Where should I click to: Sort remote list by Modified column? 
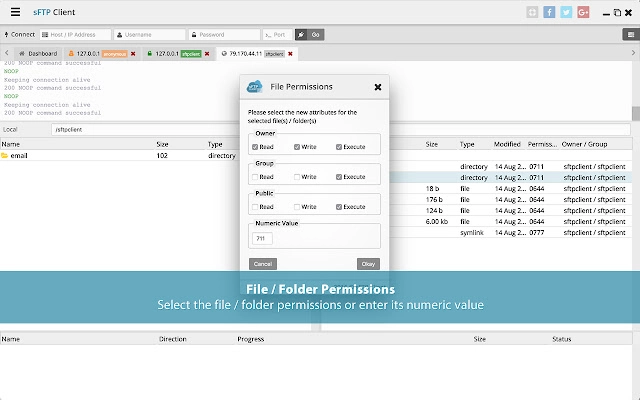[507, 144]
